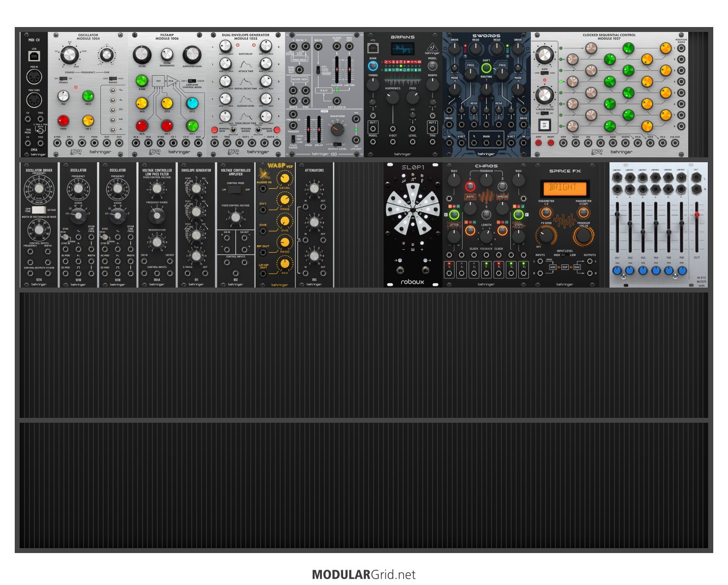728x585 pixels.
Task: Click the Morph knob on Brains
Action: 433,84
